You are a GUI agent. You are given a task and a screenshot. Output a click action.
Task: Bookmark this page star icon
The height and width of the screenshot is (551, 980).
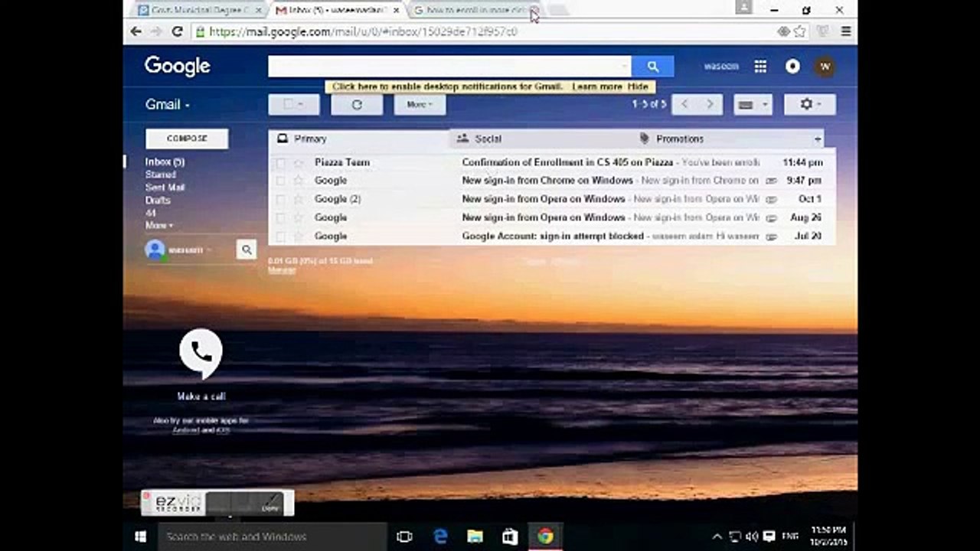click(800, 31)
